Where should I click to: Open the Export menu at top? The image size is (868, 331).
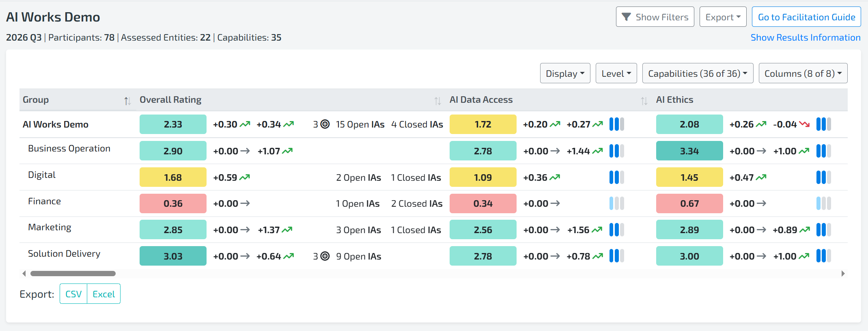(723, 17)
